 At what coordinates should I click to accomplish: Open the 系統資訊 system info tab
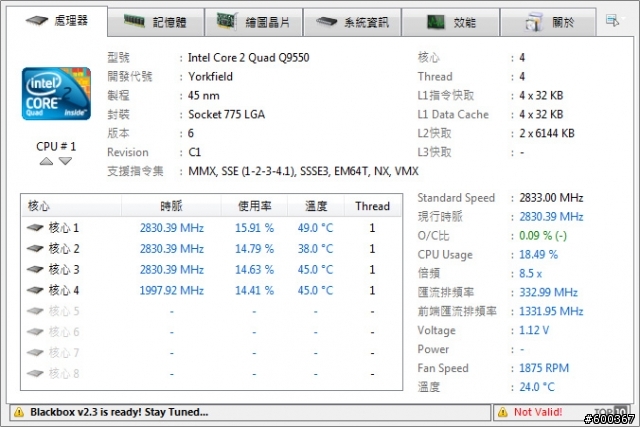pyautogui.click(x=352, y=22)
